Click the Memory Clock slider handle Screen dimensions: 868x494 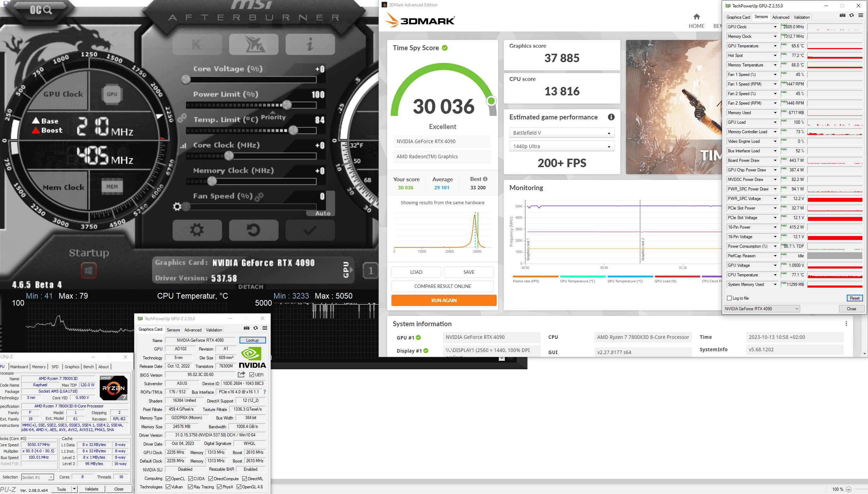(212, 181)
